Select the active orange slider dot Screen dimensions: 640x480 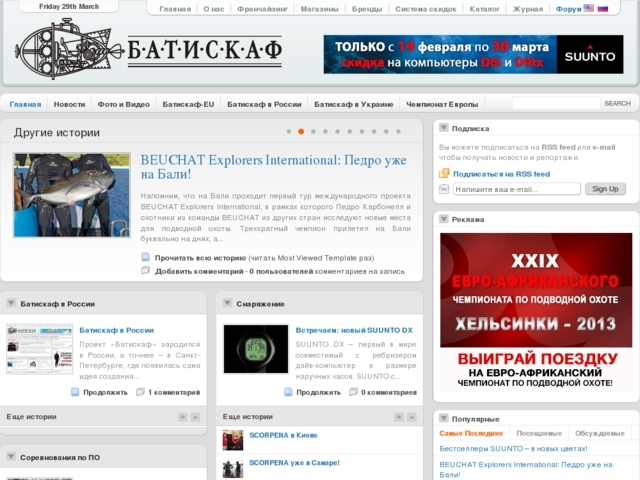(x=301, y=131)
